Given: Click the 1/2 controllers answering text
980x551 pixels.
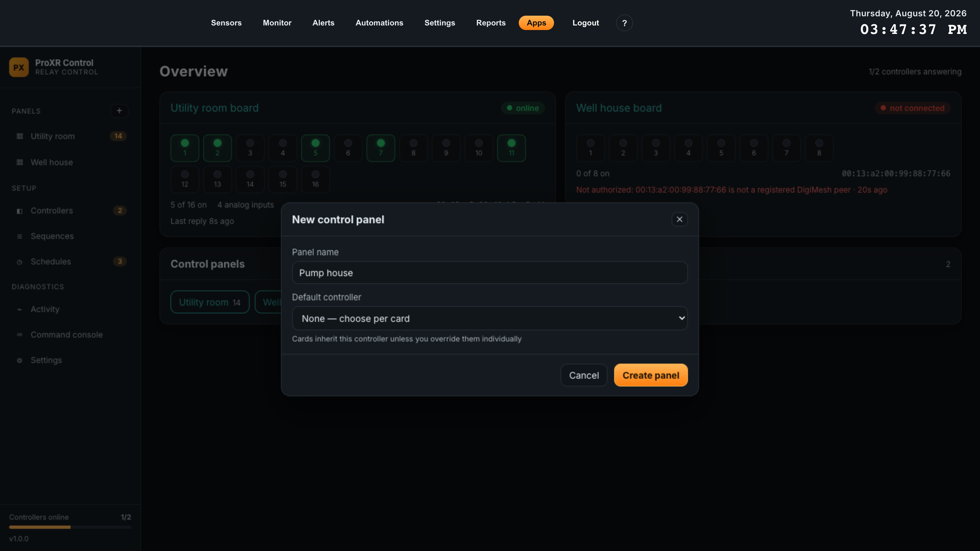Looking at the screenshot, I should 915,71.
